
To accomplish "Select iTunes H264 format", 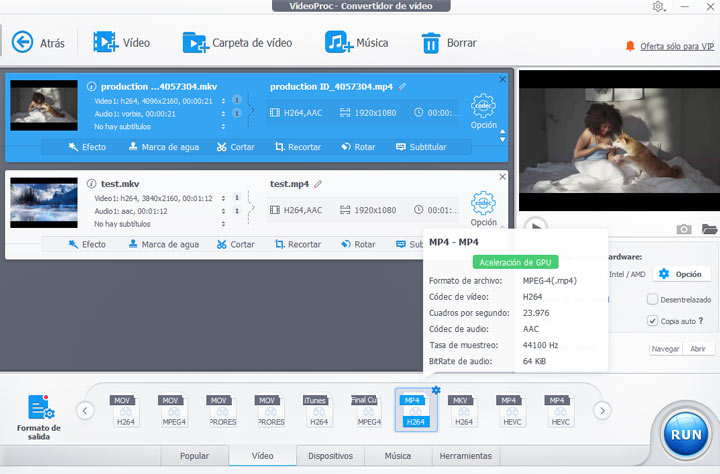I will (319, 411).
